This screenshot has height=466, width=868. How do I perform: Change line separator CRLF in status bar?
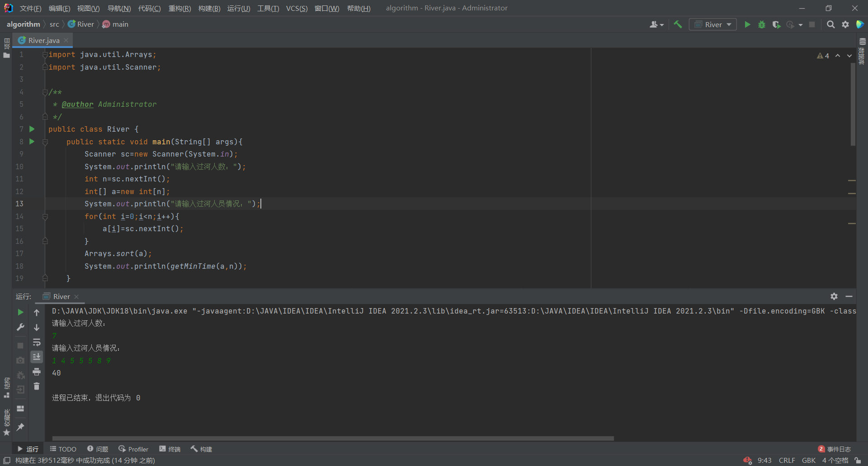(x=787, y=461)
